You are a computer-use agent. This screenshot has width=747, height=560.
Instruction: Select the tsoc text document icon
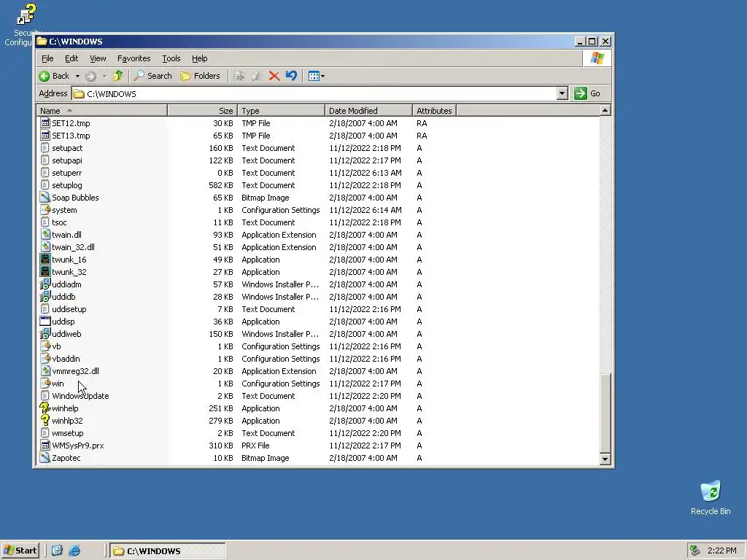tap(45, 222)
